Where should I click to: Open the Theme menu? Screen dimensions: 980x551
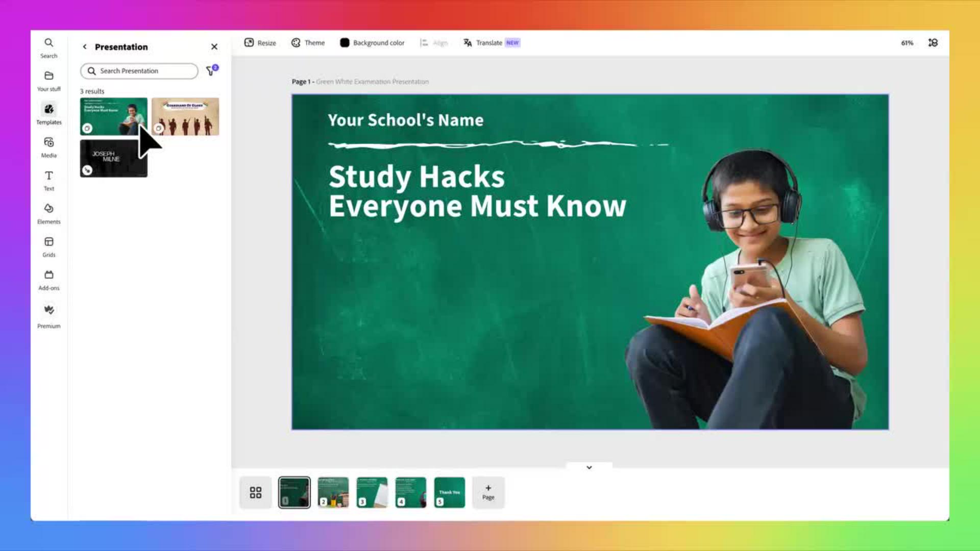coord(308,43)
